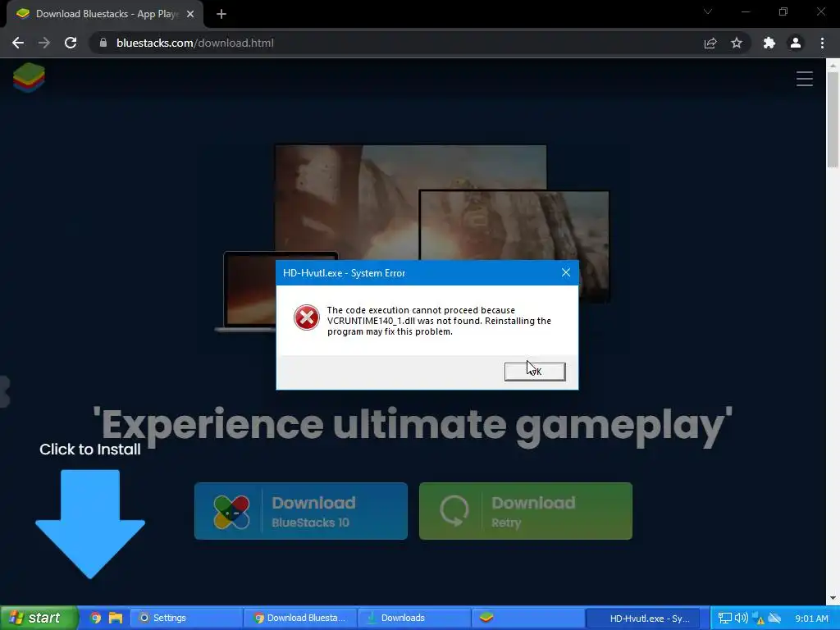Click the 9:01 AM clock
The image size is (840, 630).
click(811, 619)
